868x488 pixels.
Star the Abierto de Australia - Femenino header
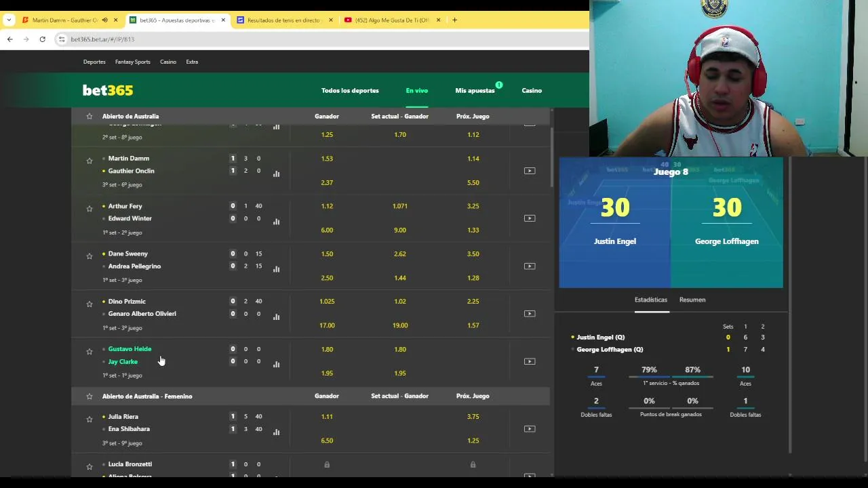89,396
